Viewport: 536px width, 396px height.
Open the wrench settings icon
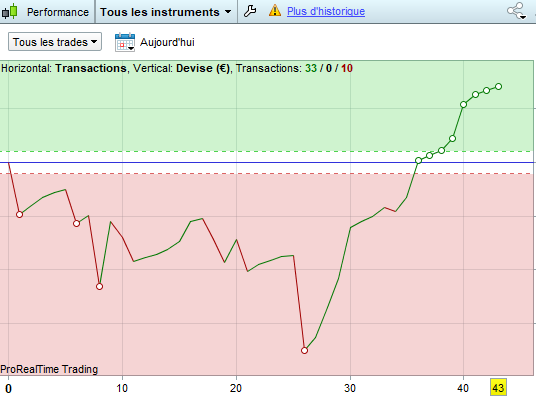(250, 11)
